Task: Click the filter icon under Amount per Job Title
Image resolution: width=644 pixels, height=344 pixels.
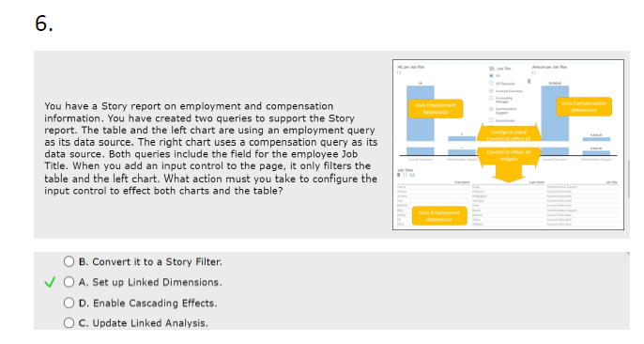Action: [534, 72]
